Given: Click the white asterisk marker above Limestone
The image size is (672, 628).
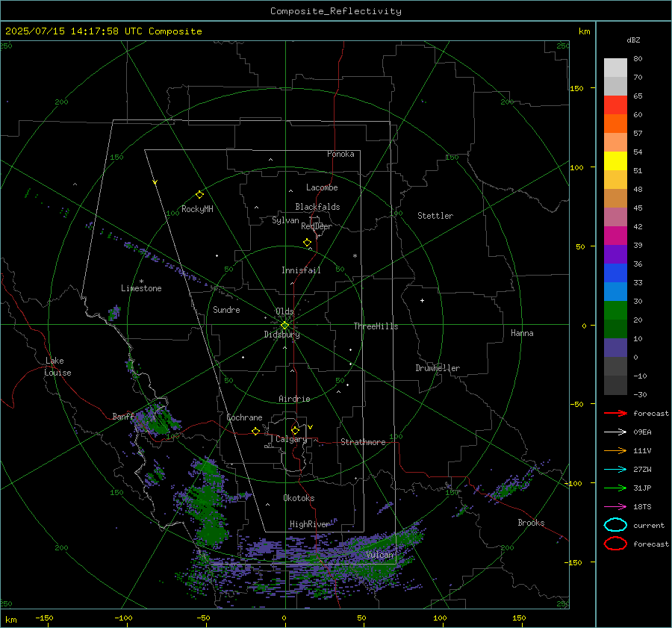Looking at the screenshot, I should click(141, 282).
